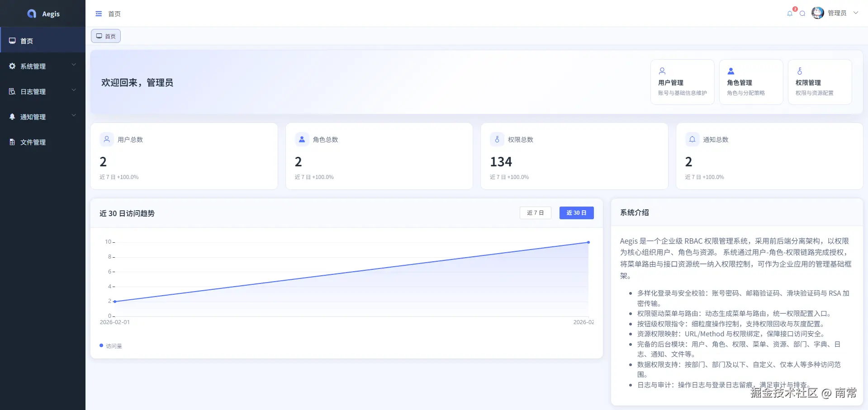The height and width of the screenshot is (410, 868).
Task: Switch chart to 近 7 日 view
Action: 535,212
